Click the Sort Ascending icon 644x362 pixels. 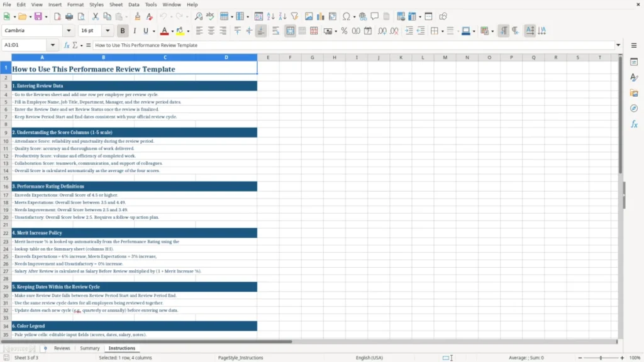(270, 16)
